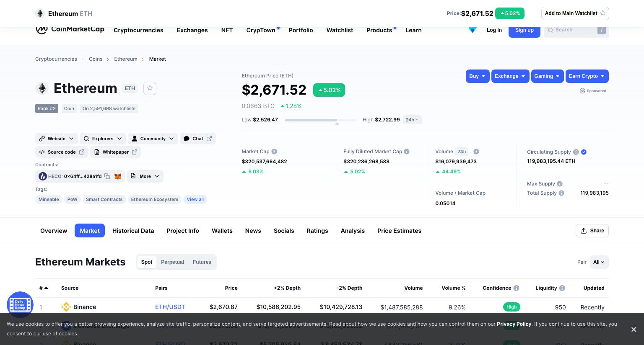The height and width of the screenshot is (345, 644).
Task: Open the ETH/USDT pair link
Action: point(170,307)
